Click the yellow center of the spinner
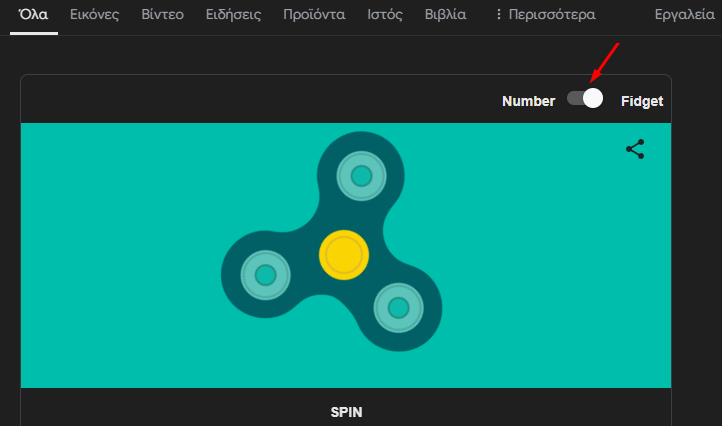This screenshot has width=722, height=426. coord(344,255)
